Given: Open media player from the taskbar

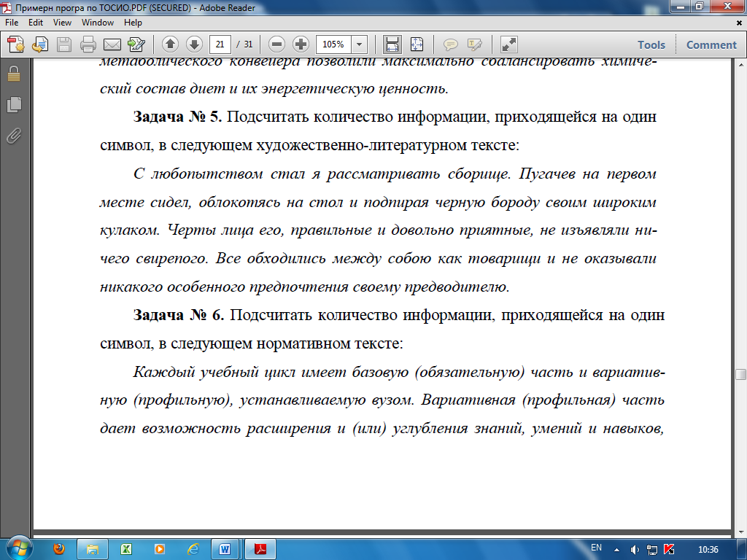Looking at the screenshot, I should (x=160, y=549).
